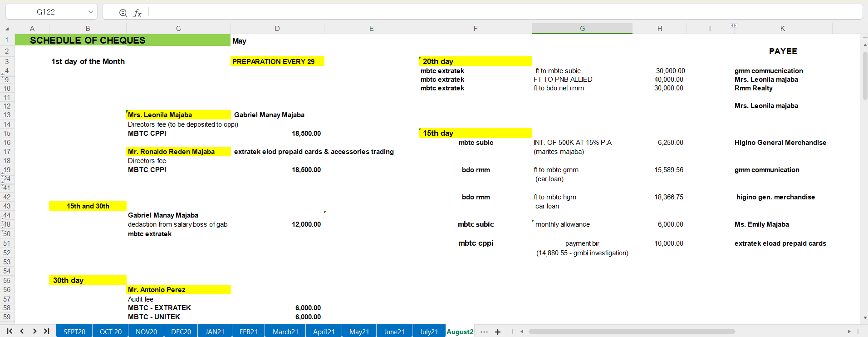Select the Mr. Antonio Perez cell
Image resolution: width=868 pixels, height=337 pixels.
(x=178, y=290)
